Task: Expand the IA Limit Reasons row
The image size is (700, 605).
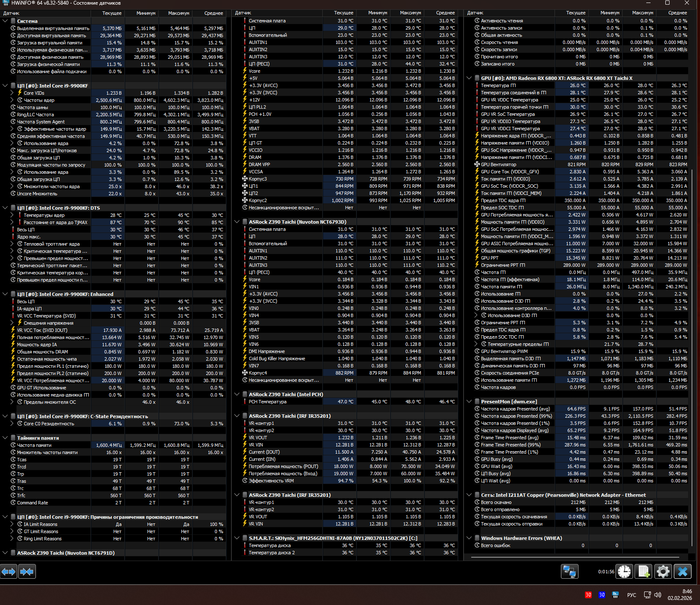Action: 12,524
